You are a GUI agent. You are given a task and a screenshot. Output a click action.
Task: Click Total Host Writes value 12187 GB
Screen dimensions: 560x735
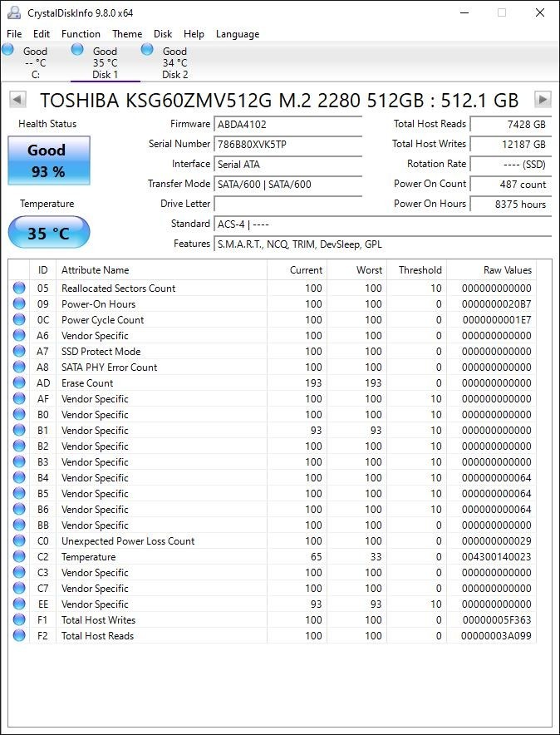pyautogui.click(x=511, y=145)
